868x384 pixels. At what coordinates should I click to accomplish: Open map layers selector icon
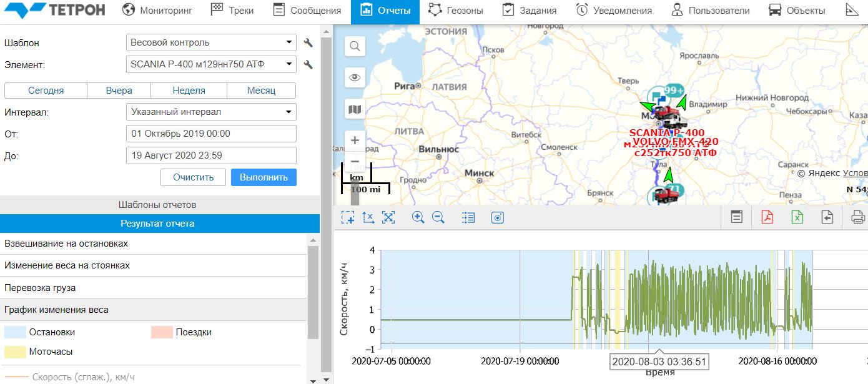(x=355, y=110)
